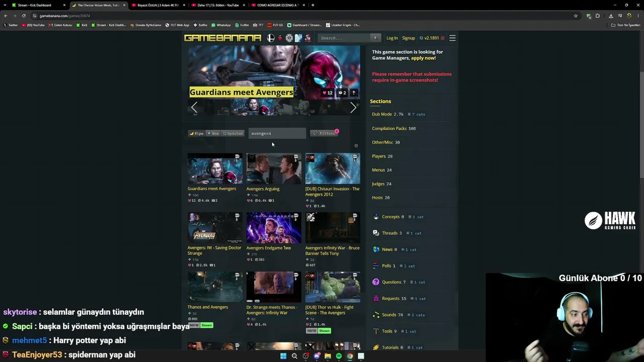Click the Sounds music note icon

coord(376,315)
